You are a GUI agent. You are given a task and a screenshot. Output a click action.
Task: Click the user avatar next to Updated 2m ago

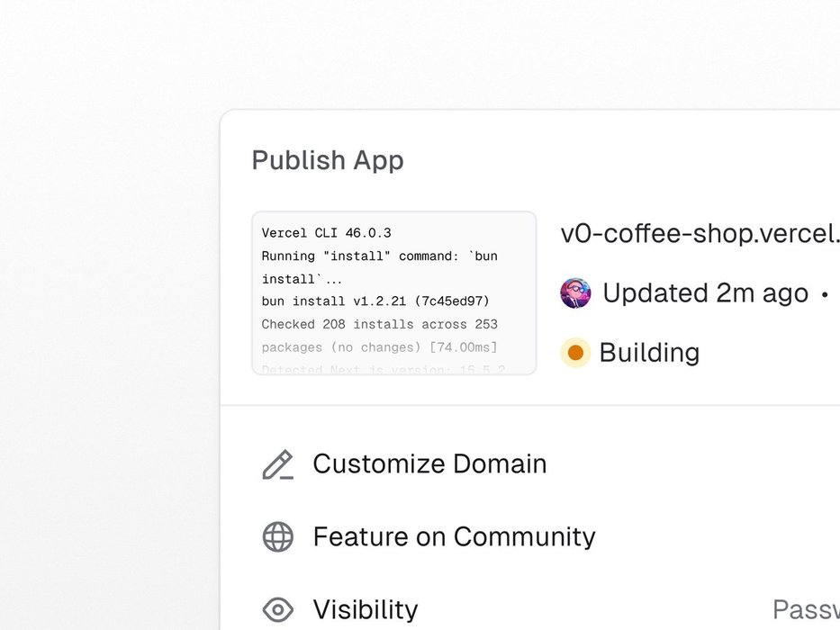click(x=575, y=293)
